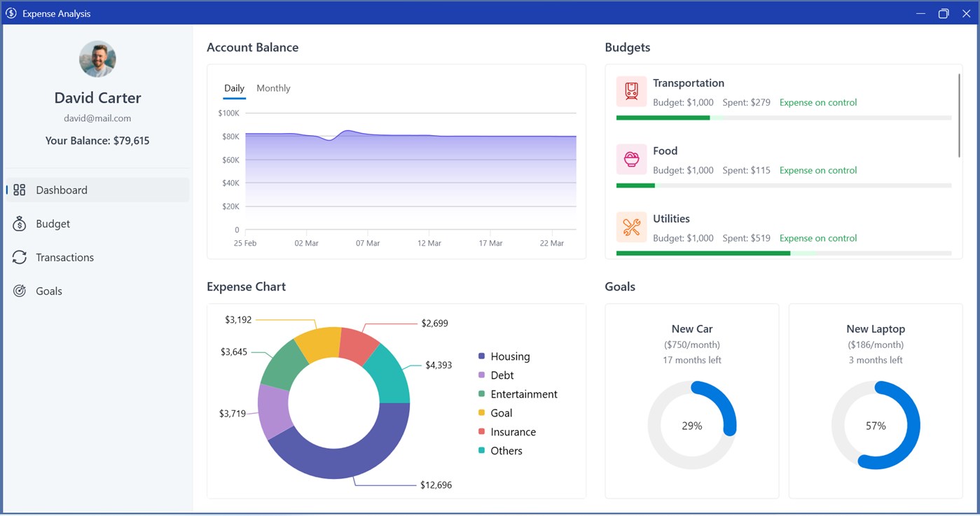The height and width of the screenshot is (516, 980).
Task: Select the Daily chart tab
Action: pos(234,88)
